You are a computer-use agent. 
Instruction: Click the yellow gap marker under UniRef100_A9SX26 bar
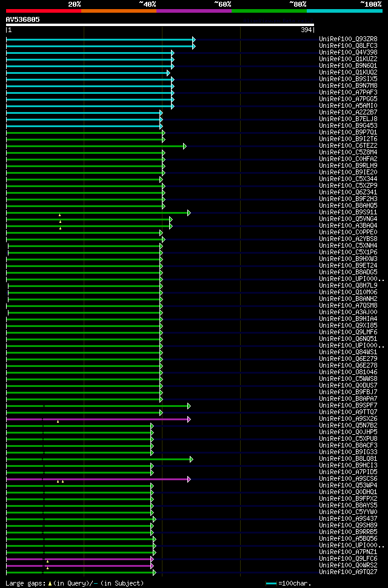(58, 421)
